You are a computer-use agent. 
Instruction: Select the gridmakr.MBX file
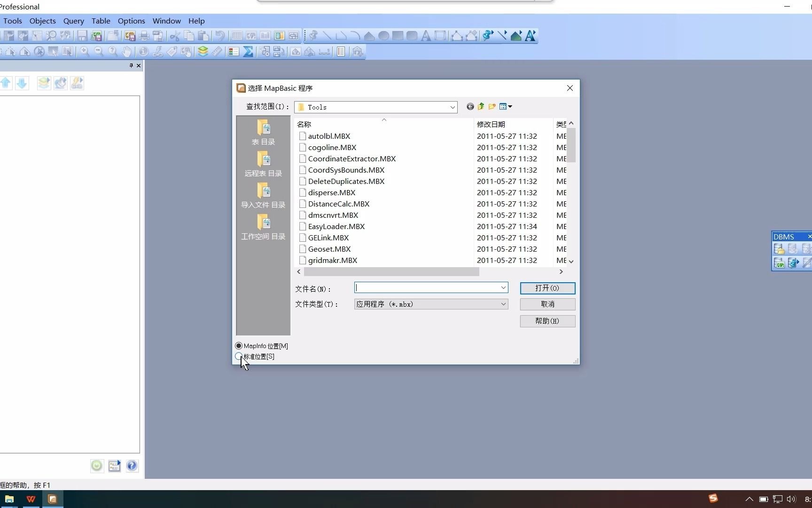point(333,260)
